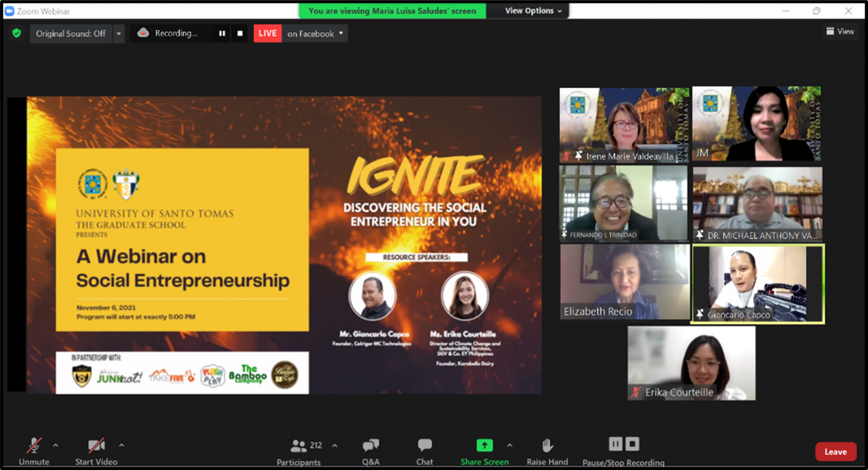
Task: Click the 'RESOURCE SPEAKERS:' label on slide
Action: click(x=416, y=257)
